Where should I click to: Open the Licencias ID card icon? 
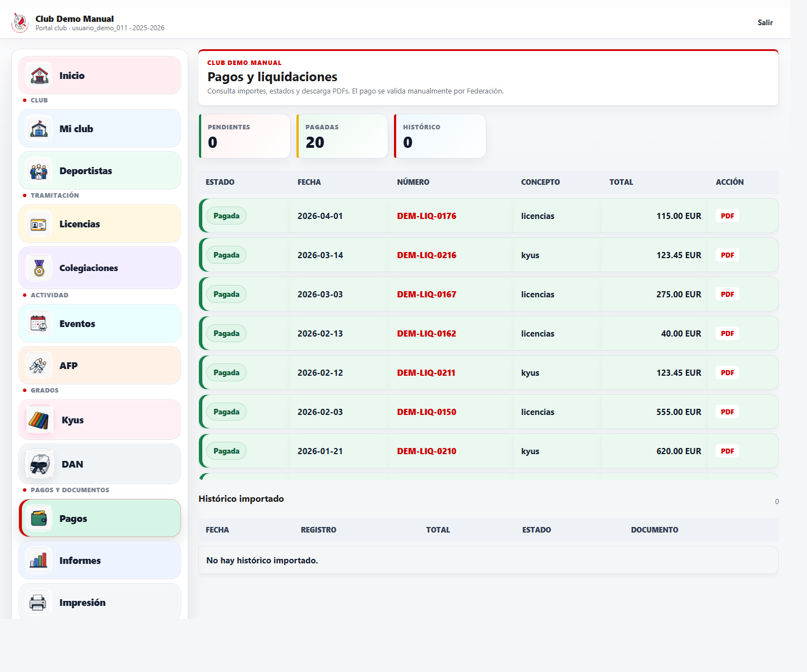[39, 223]
